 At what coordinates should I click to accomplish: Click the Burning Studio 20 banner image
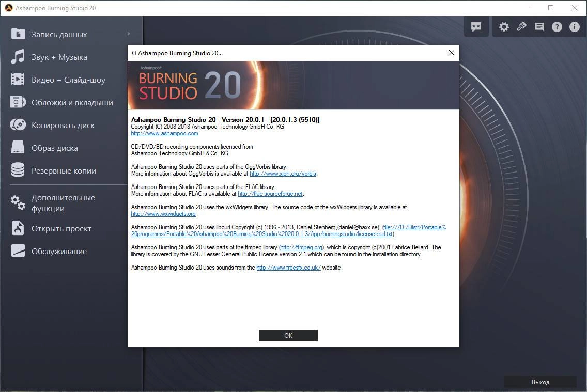click(x=293, y=85)
